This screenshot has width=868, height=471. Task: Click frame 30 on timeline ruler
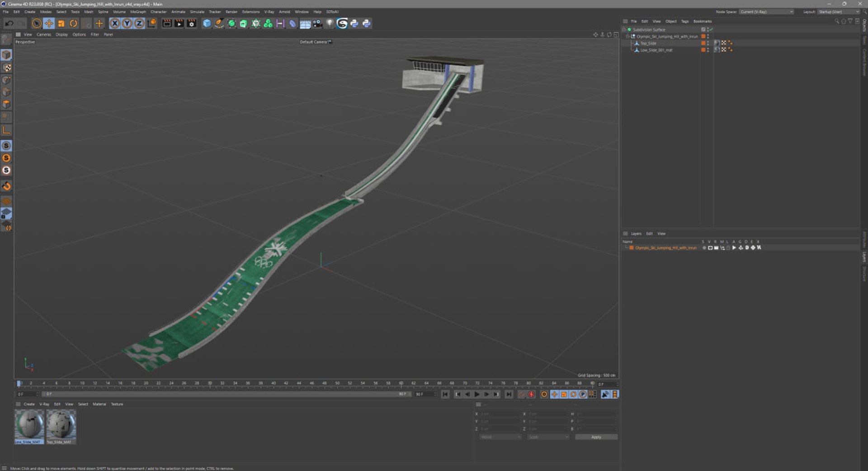[x=209, y=383]
